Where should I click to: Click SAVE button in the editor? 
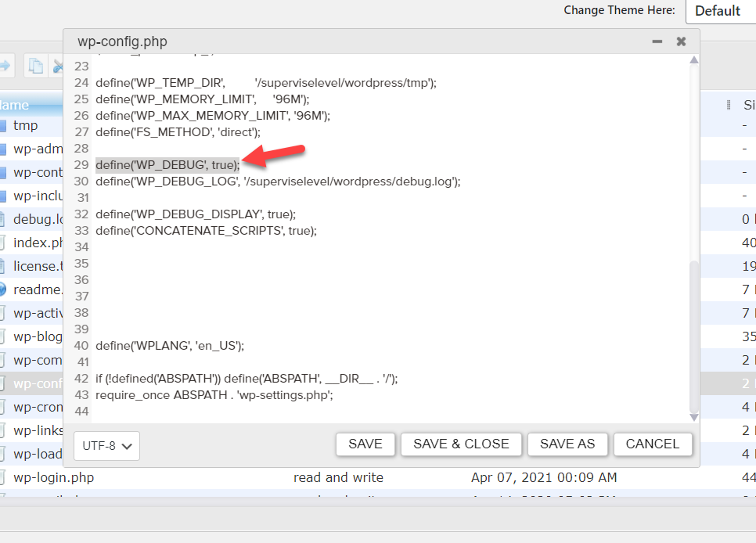(365, 444)
